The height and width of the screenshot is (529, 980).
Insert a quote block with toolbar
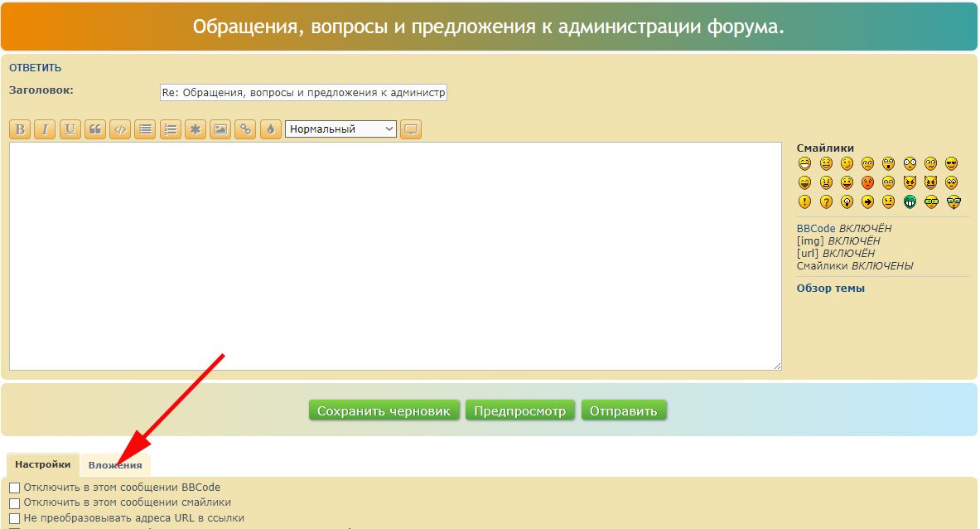pos(95,129)
